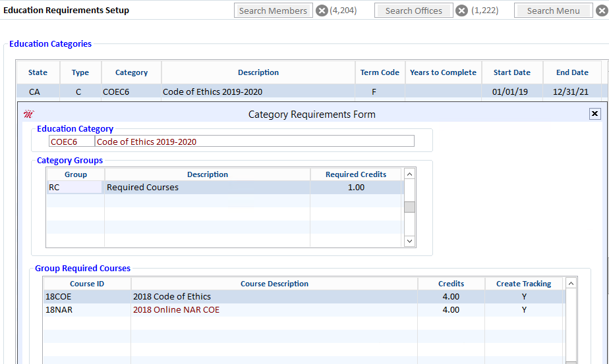Click the 2018 Online NAR COE description
Viewport: 609px width, 364px height.
pos(177,309)
